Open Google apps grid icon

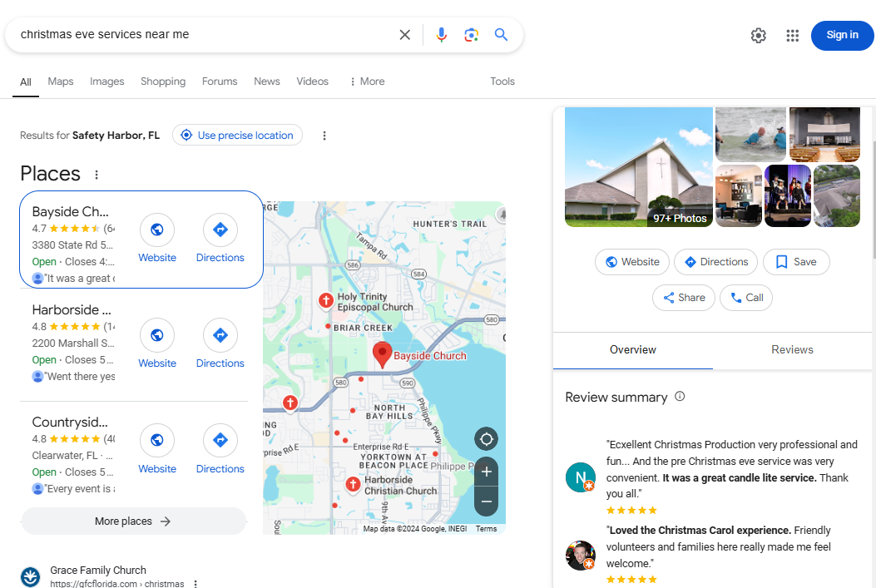[792, 36]
